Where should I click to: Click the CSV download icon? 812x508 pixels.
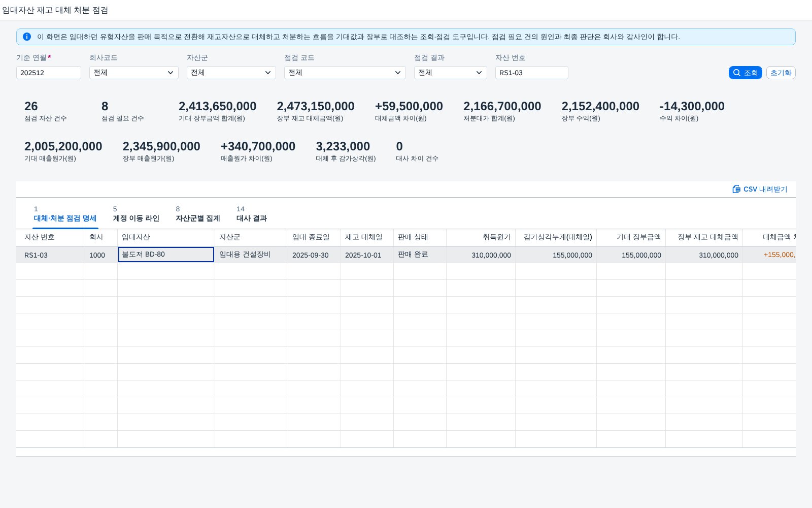click(x=736, y=189)
